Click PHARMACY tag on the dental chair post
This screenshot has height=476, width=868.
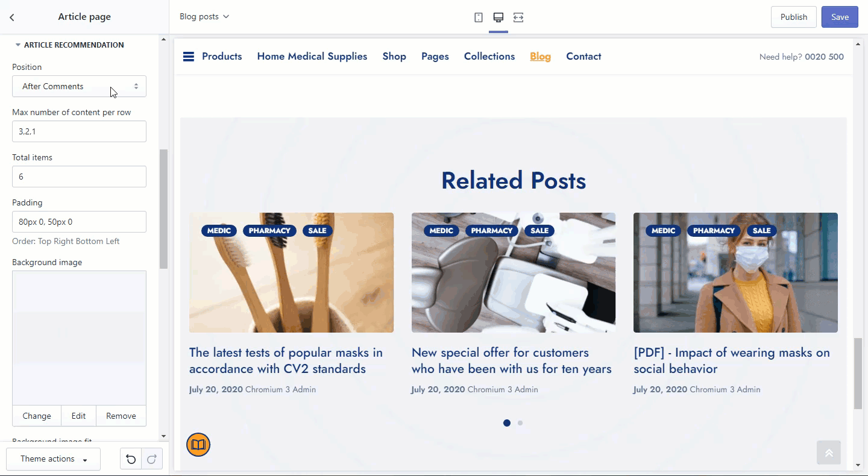click(492, 231)
